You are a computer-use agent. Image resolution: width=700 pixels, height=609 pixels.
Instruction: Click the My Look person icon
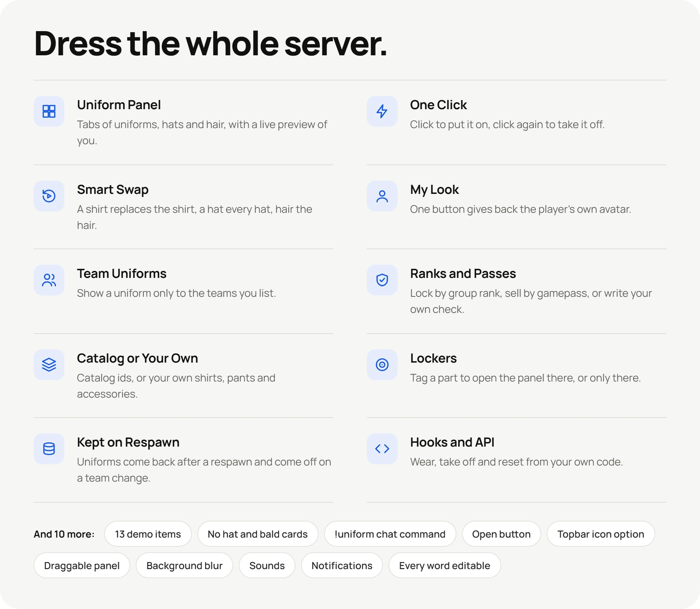click(x=382, y=196)
